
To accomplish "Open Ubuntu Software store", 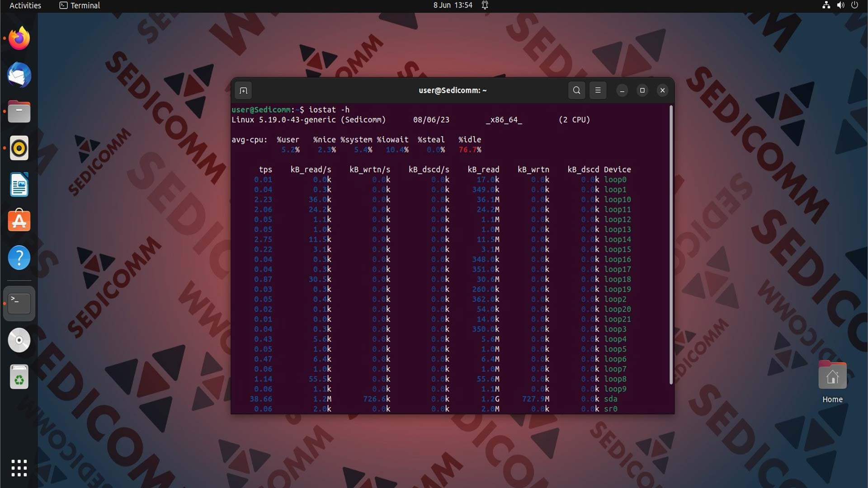I will pos(19,221).
